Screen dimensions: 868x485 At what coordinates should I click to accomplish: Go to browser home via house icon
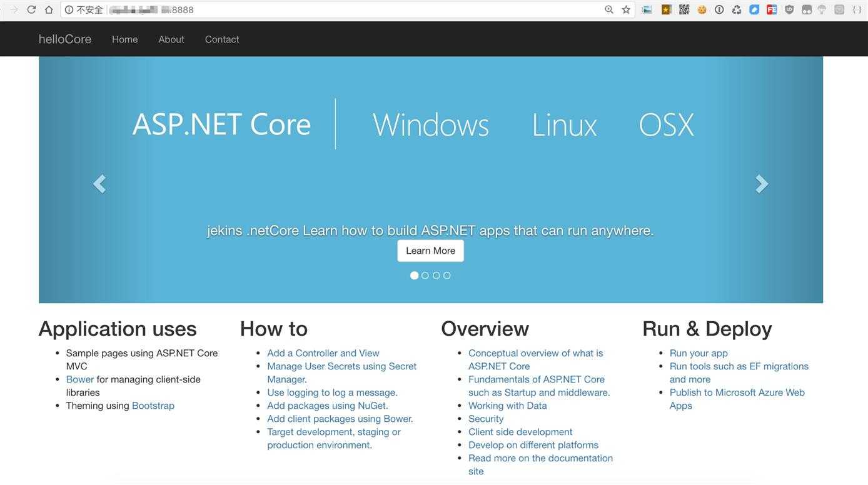pos(49,9)
